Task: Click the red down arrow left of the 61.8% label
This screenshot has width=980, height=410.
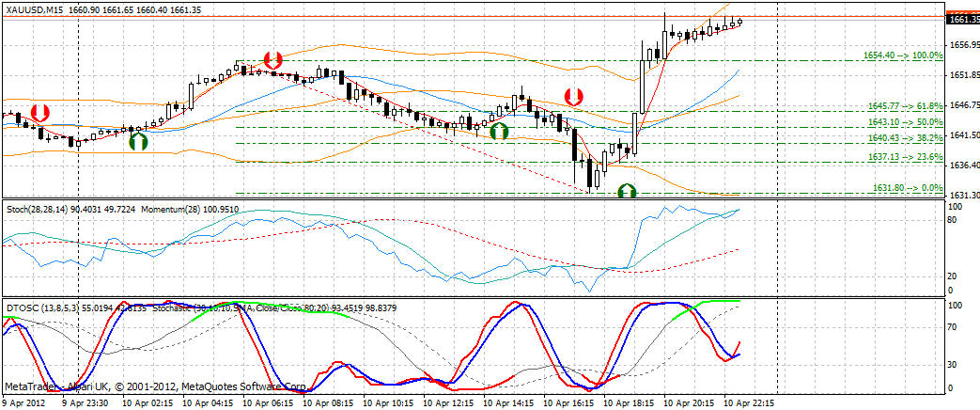Action: 574,97
